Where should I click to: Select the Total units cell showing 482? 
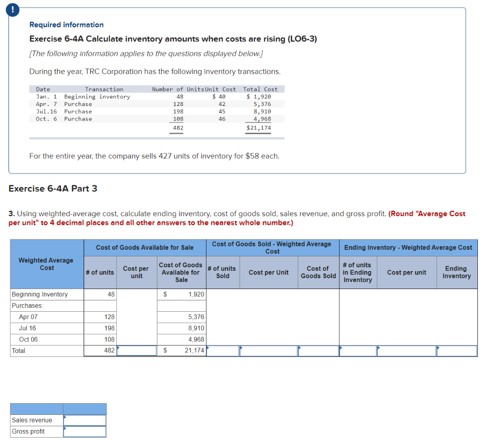(100, 351)
